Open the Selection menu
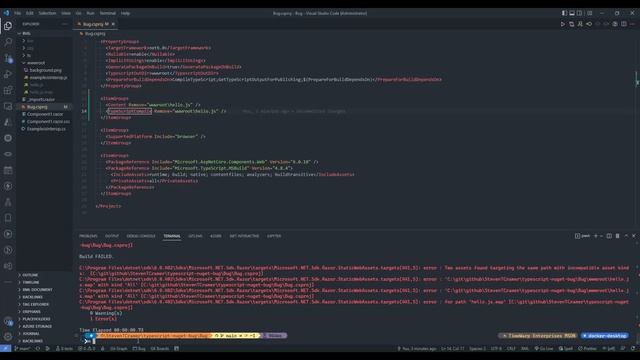 47,13
